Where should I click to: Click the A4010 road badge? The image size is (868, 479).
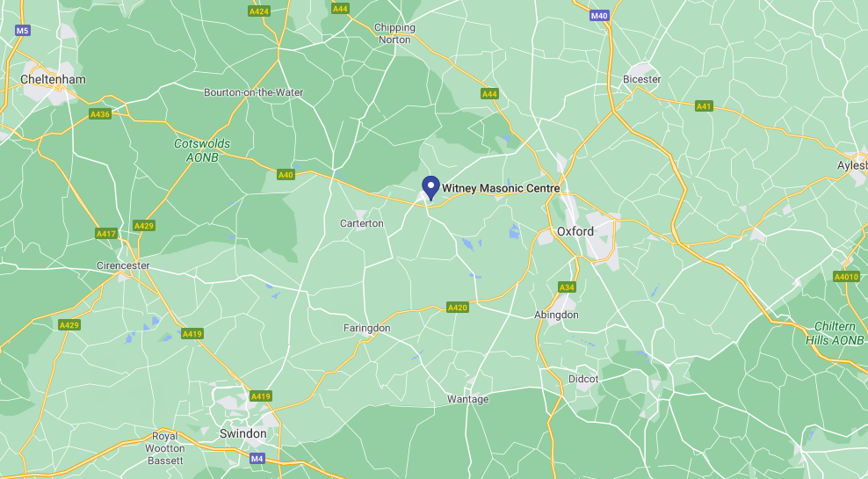coord(846,276)
